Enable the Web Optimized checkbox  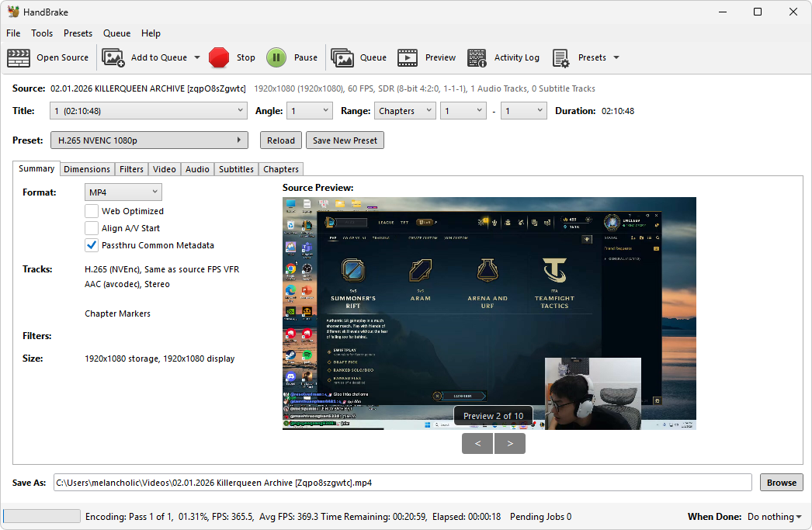pos(92,211)
